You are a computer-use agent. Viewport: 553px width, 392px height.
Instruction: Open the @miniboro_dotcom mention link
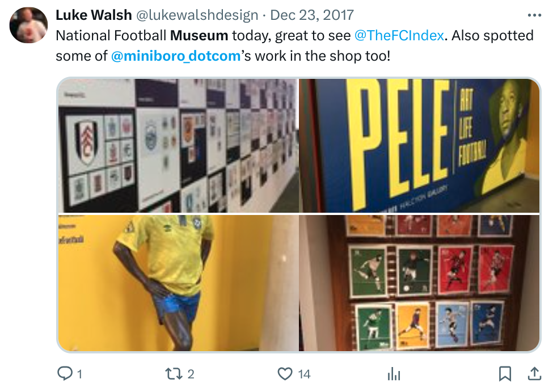(x=176, y=56)
